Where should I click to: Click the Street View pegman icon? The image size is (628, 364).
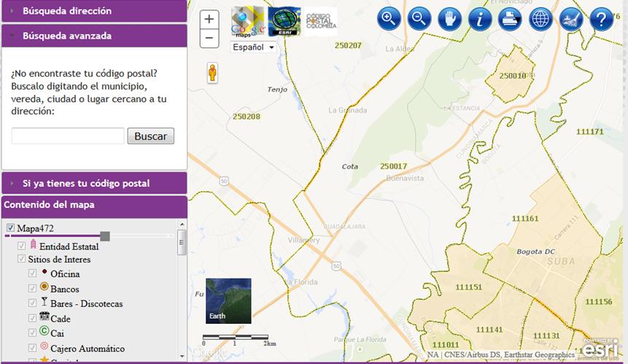tap(214, 74)
